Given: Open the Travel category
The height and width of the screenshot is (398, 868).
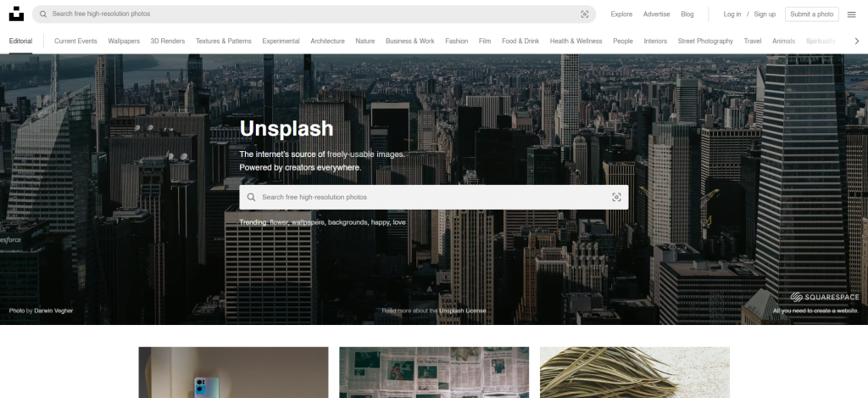Looking at the screenshot, I should click(753, 41).
